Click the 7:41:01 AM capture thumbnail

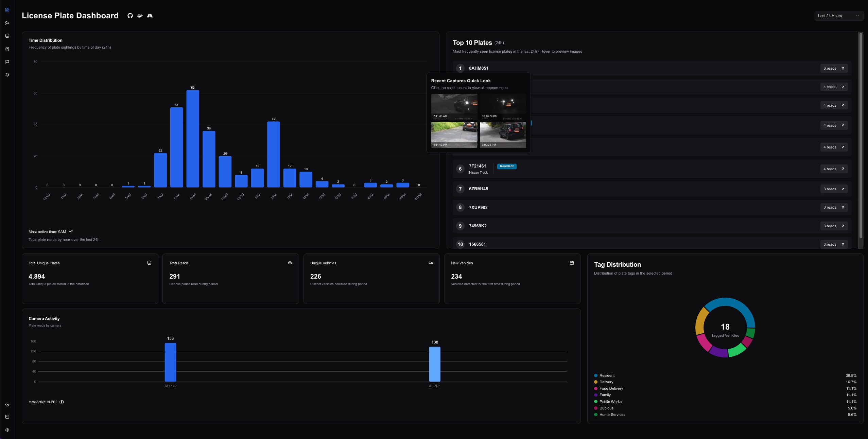coord(454,106)
